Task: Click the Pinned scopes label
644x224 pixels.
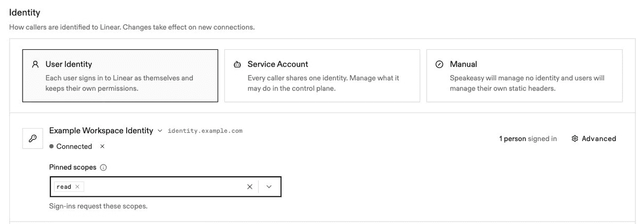Action: coord(73,167)
